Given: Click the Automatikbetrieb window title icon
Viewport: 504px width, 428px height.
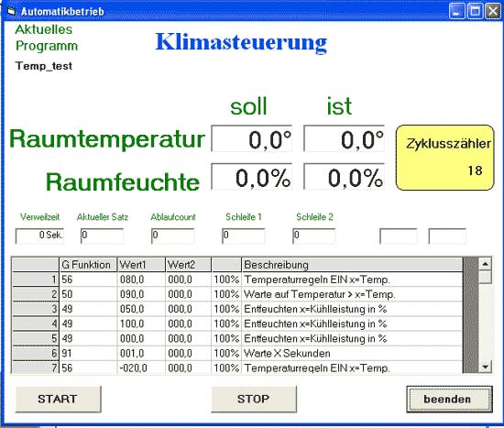Looking at the screenshot, I should point(12,12).
